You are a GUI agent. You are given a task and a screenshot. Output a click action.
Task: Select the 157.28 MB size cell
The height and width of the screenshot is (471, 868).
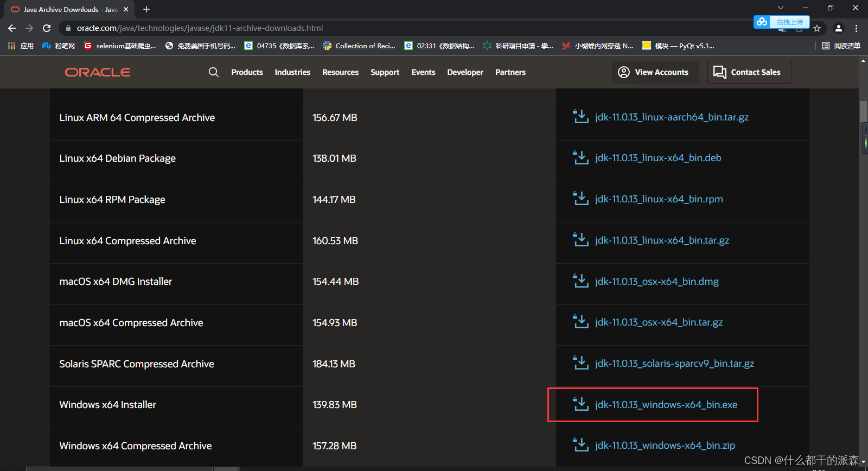click(x=334, y=446)
